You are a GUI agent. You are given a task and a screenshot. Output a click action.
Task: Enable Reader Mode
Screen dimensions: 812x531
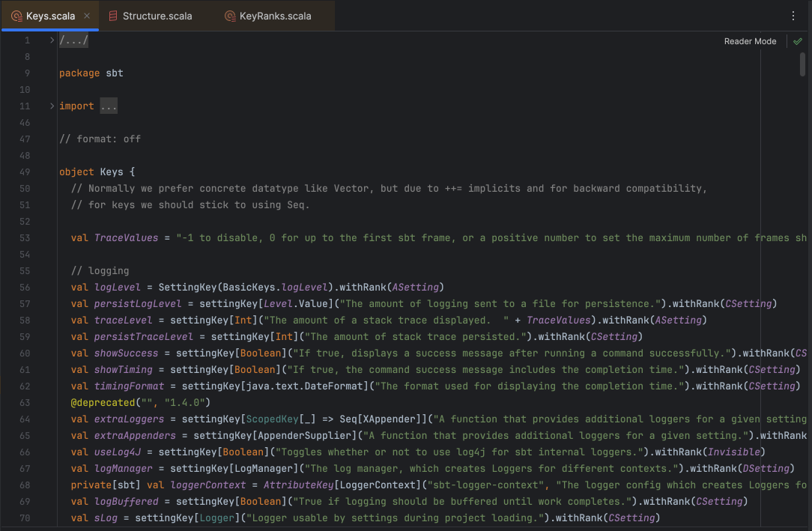pyautogui.click(x=750, y=41)
